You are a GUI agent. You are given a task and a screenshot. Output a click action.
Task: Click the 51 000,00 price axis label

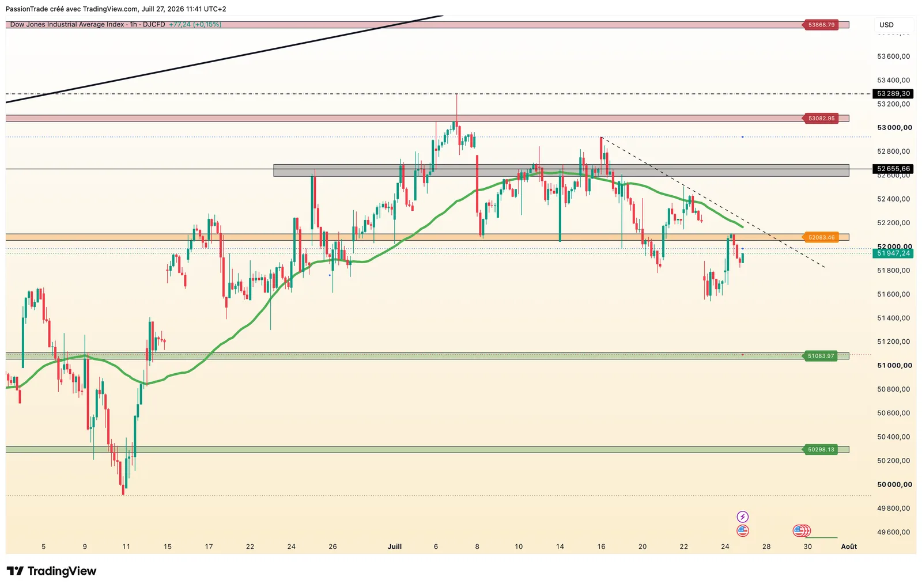click(x=894, y=366)
